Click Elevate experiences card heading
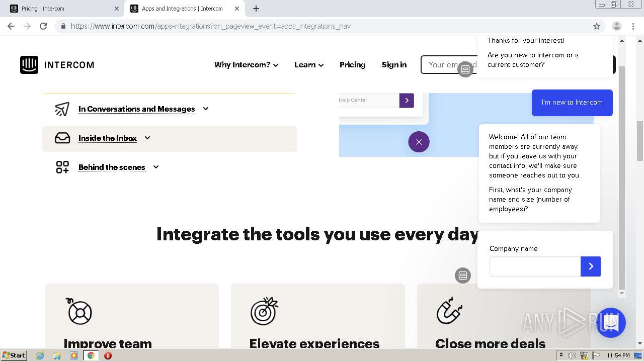 click(314, 343)
